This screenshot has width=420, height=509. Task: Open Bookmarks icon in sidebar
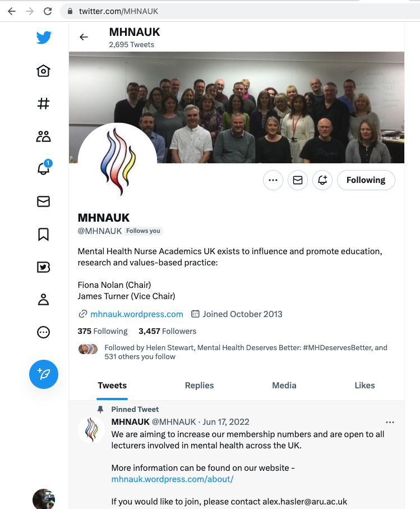pyautogui.click(x=44, y=235)
